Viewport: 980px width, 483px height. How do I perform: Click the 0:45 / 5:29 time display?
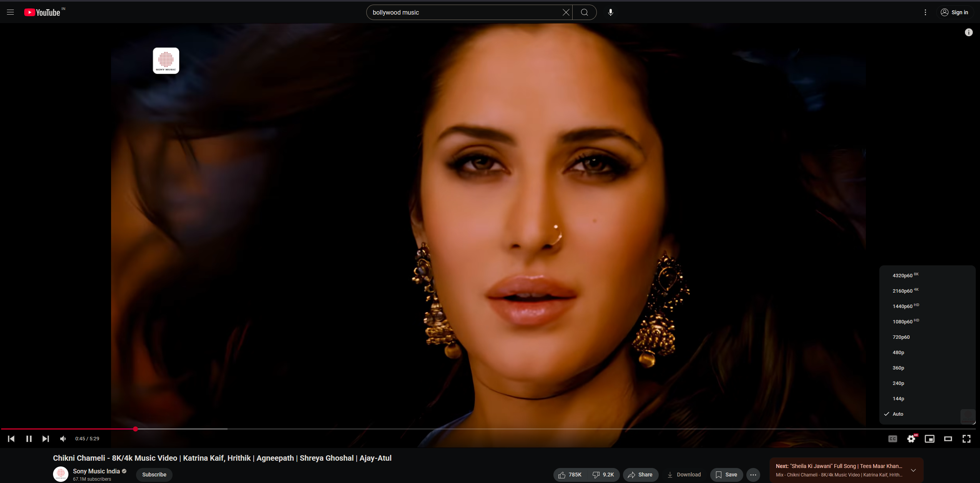click(x=87, y=438)
